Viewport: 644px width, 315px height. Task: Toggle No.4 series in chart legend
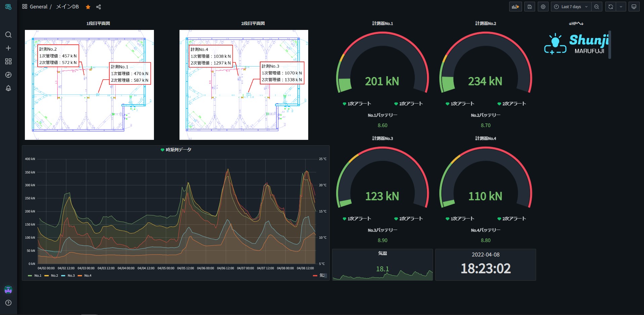88,276
